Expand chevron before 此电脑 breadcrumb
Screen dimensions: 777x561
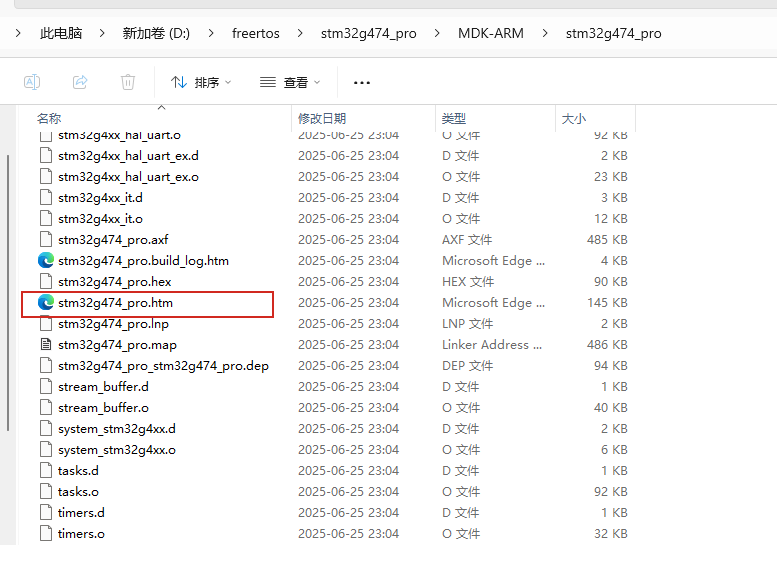(x=18, y=33)
